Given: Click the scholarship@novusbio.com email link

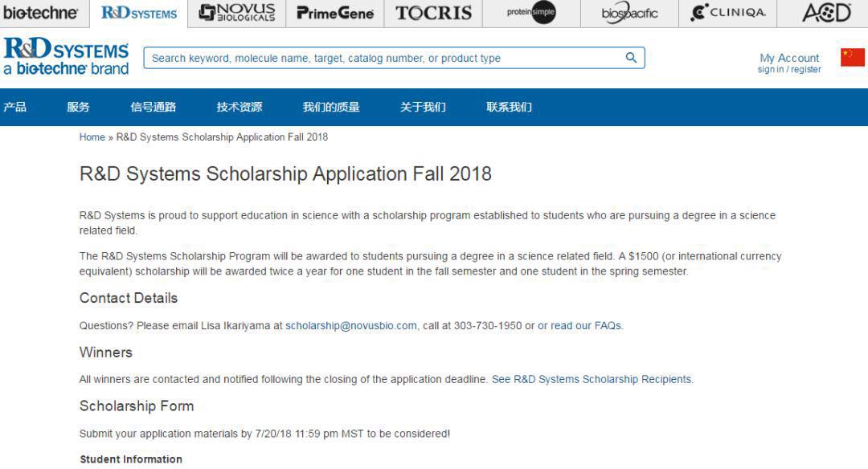Looking at the screenshot, I should point(350,325).
